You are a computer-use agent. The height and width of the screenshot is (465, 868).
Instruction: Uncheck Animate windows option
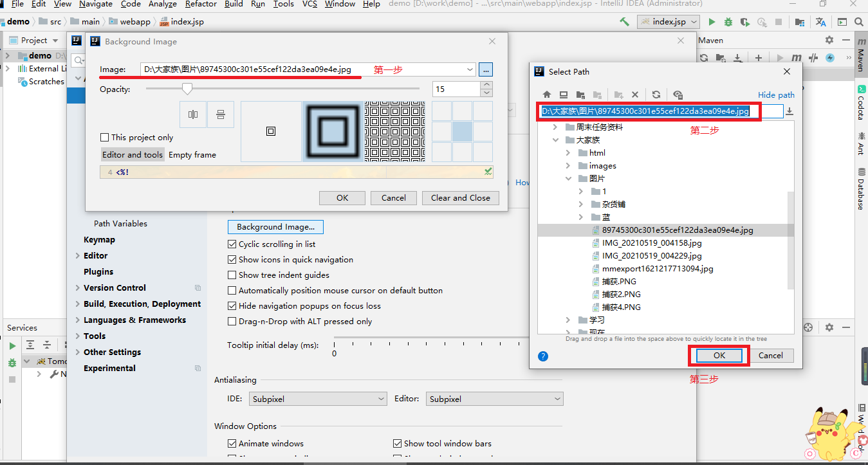pyautogui.click(x=232, y=444)
